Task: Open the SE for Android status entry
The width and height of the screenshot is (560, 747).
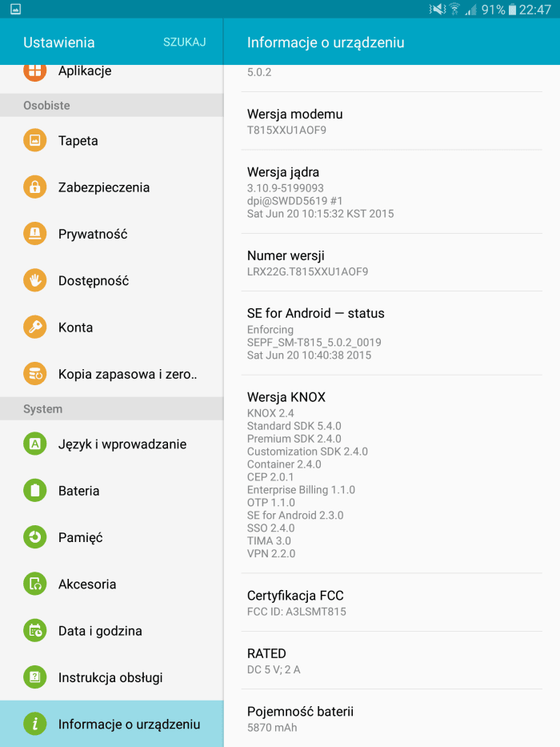Action: (x=391, y=334)
